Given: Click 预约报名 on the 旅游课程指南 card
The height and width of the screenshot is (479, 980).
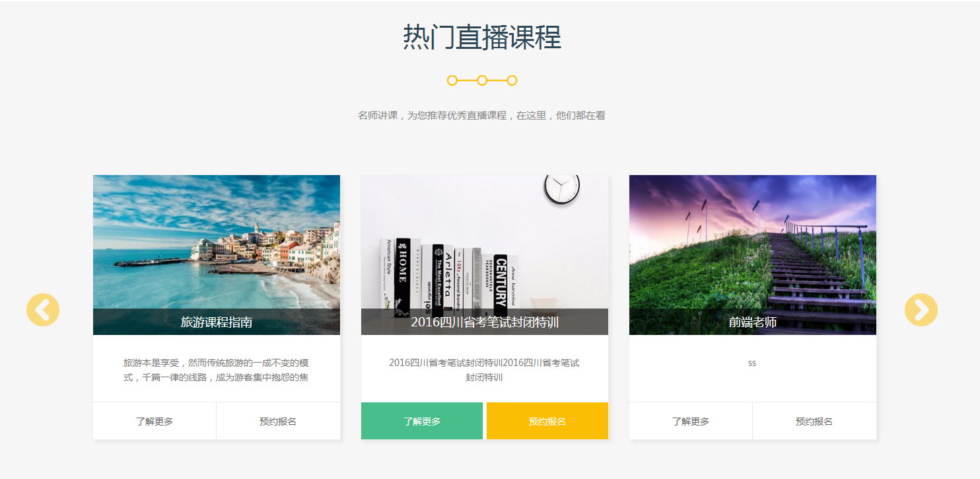Looking at the screenshot, I should pyautogui.click(x=278, y=421).
